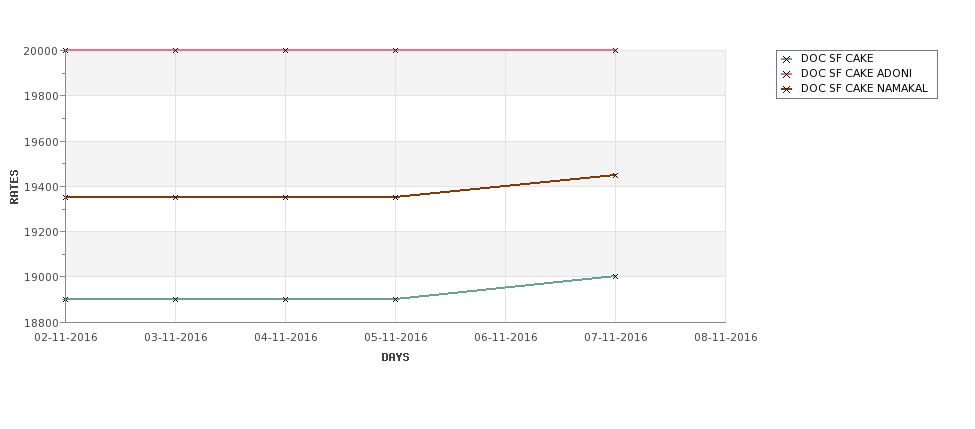Click the DOC SF CAKE NAMAKAL legend marker

787,89
